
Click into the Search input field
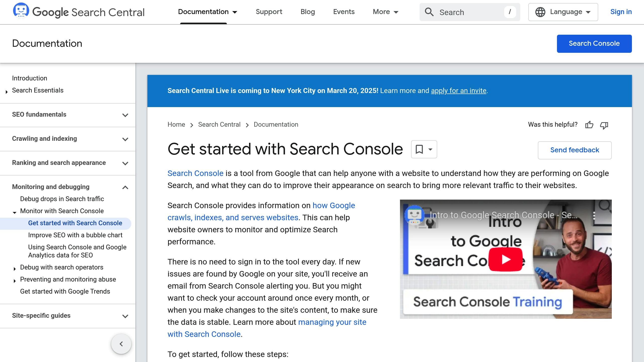pyautogui.click(x=470, y=12)
